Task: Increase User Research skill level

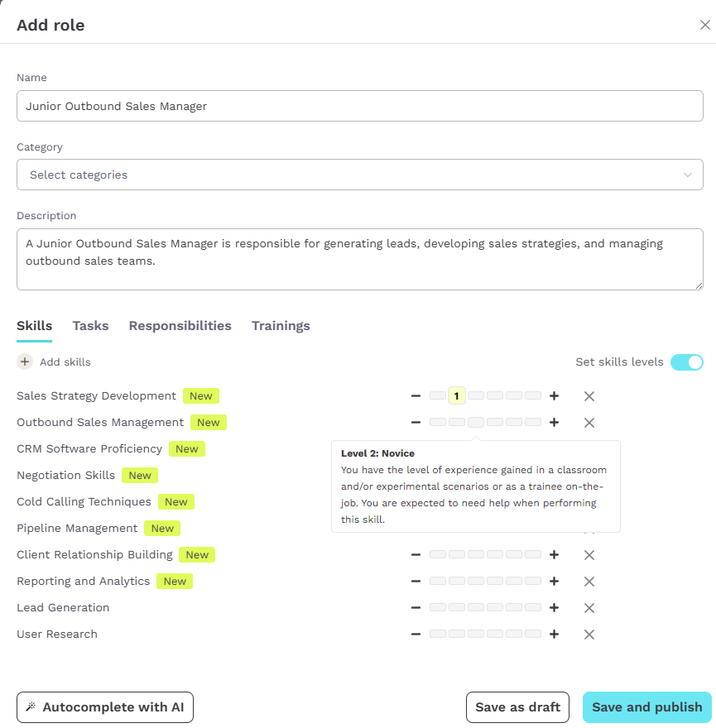Action: pos(554,635)
